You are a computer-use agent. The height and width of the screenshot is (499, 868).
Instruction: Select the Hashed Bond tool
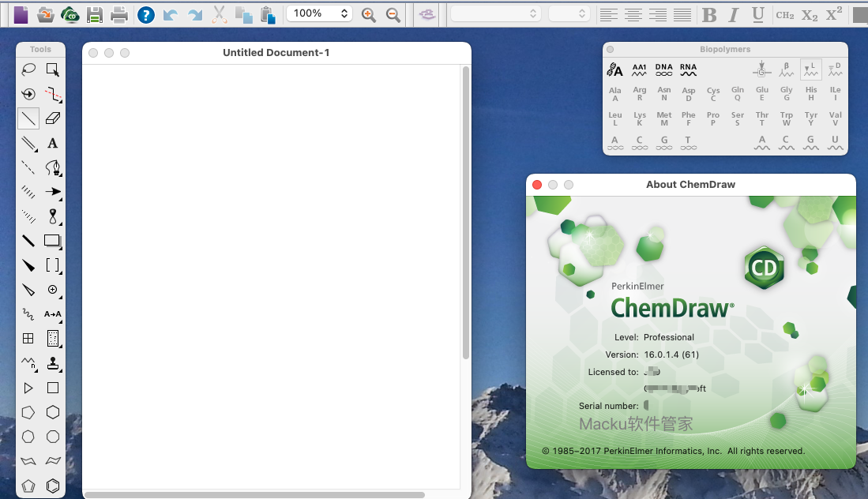point(28,192)
